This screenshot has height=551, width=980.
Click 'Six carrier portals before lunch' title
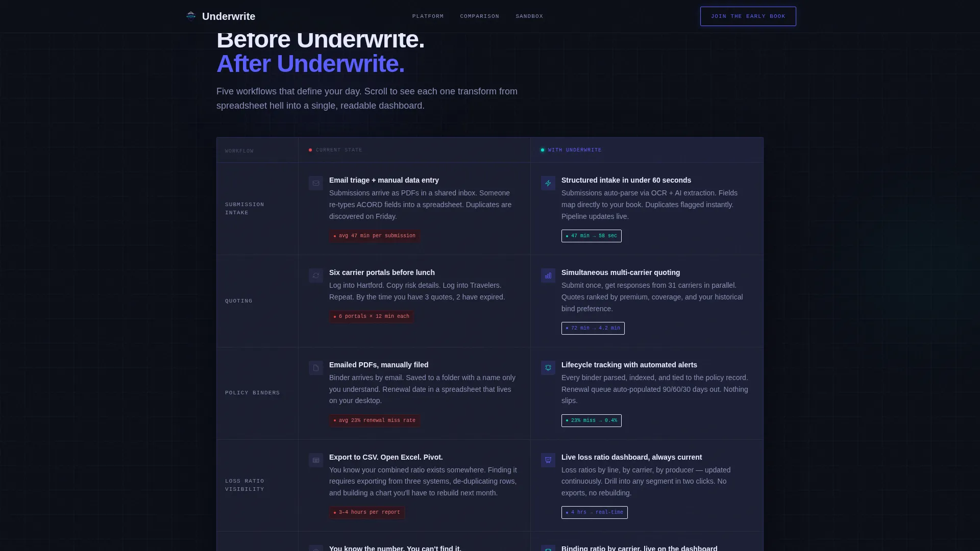tap(382, 272)
